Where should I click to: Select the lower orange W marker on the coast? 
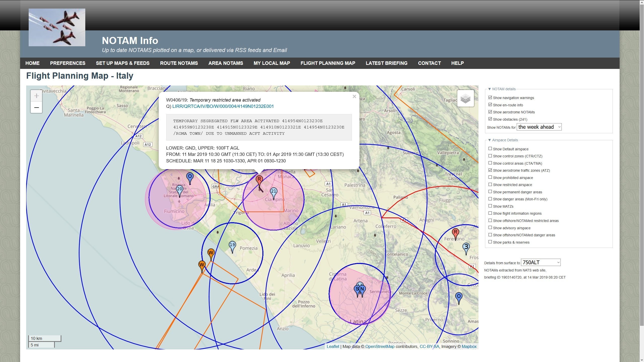[x=202, y=266]
